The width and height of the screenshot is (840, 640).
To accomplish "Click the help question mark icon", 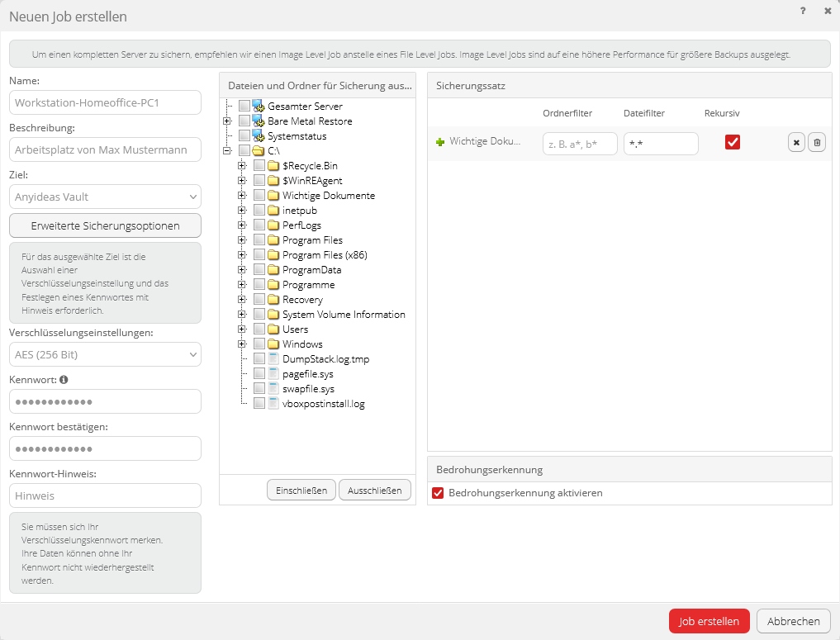I will pos(803,12).
